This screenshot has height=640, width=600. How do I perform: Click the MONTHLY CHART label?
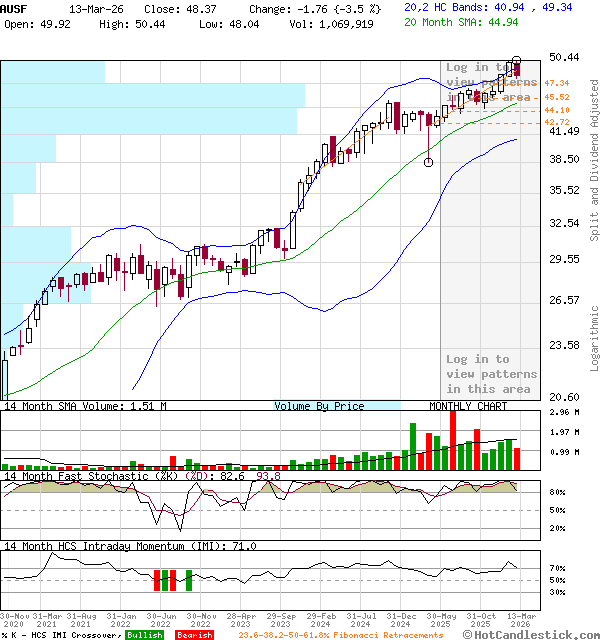pos(467,406)
